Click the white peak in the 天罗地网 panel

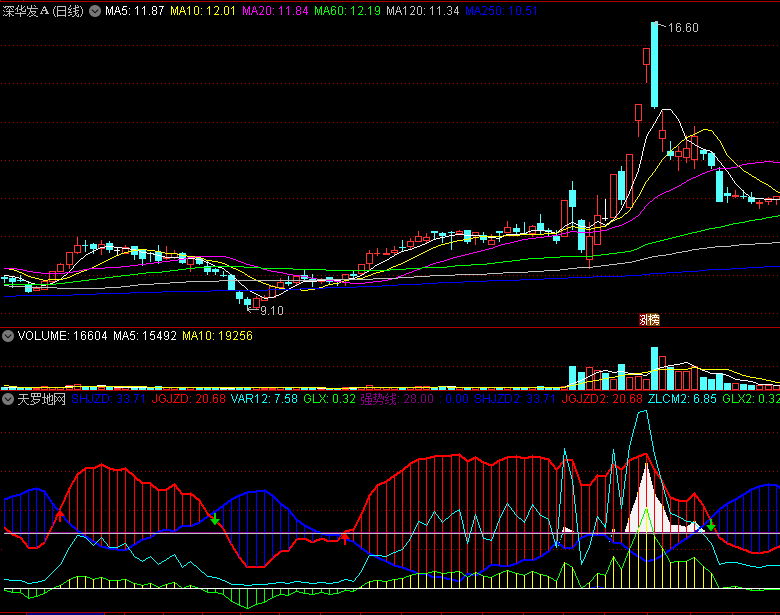pyautogui.click(x=647, y=500)
